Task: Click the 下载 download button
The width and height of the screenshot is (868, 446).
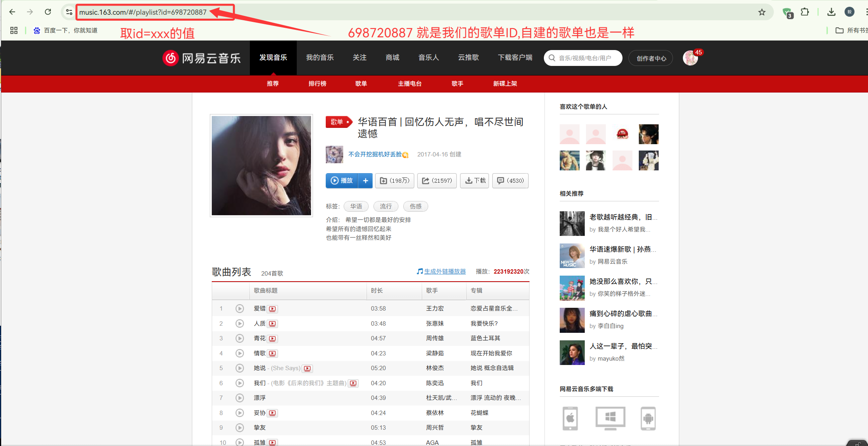Action: coord(475,181)
